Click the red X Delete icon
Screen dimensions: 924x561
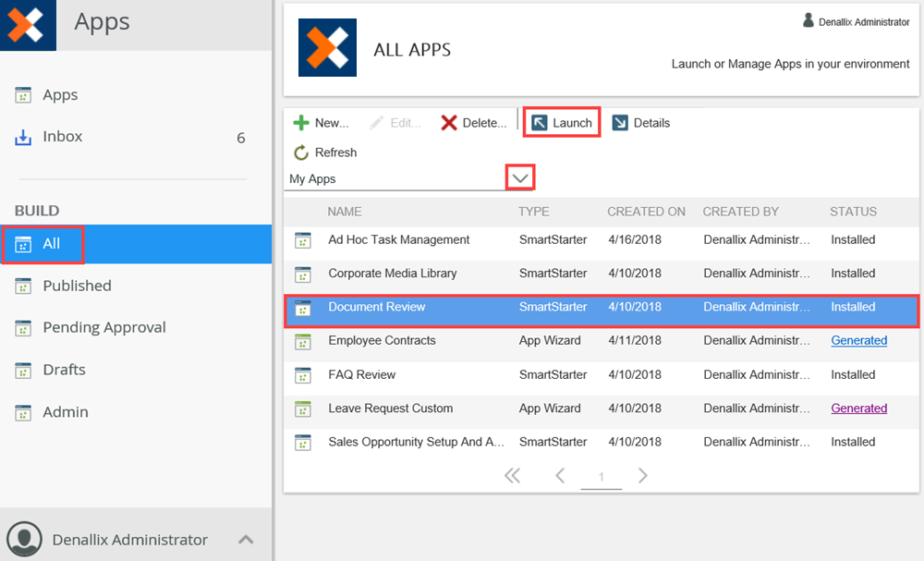[x=449, y=123]
